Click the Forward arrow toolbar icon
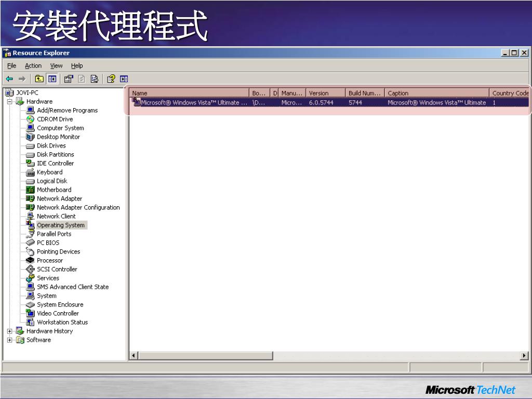 pos(22,79)
